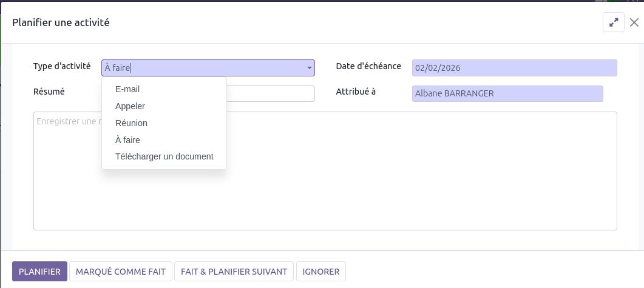Expand the dialog to full screen
644x288 pixels.
614,23
